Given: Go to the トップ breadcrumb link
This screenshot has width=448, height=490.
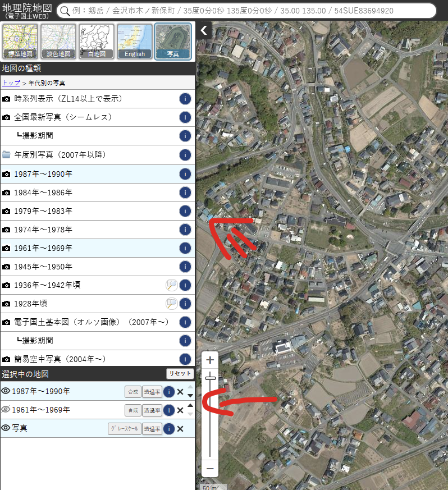Looking at the screenshot, I should point(11,83).
